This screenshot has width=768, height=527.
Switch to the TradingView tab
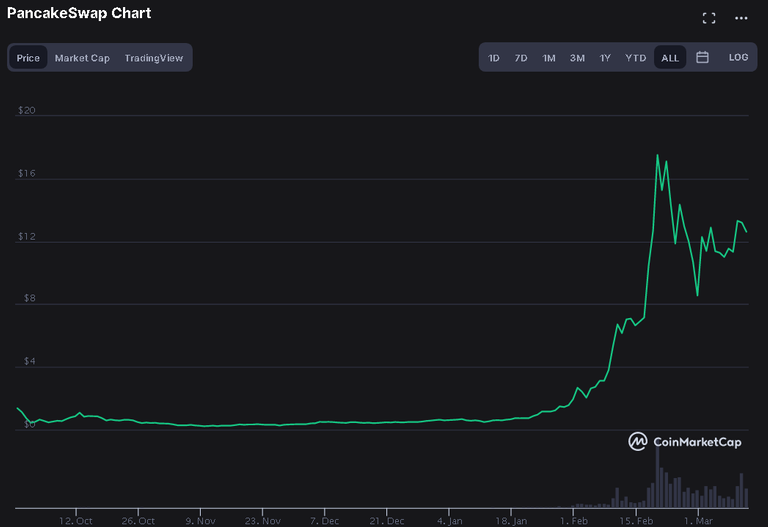154,58
